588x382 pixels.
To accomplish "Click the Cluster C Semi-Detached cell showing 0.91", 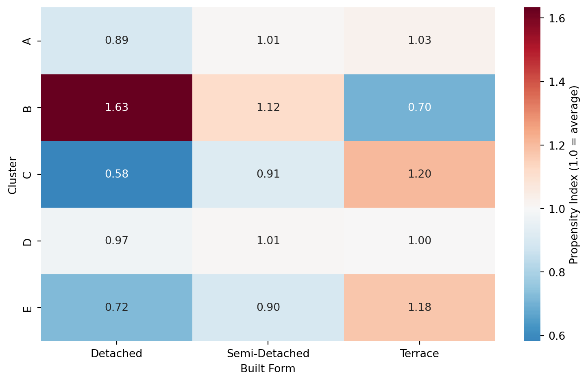I will click(x=268, y=174).
